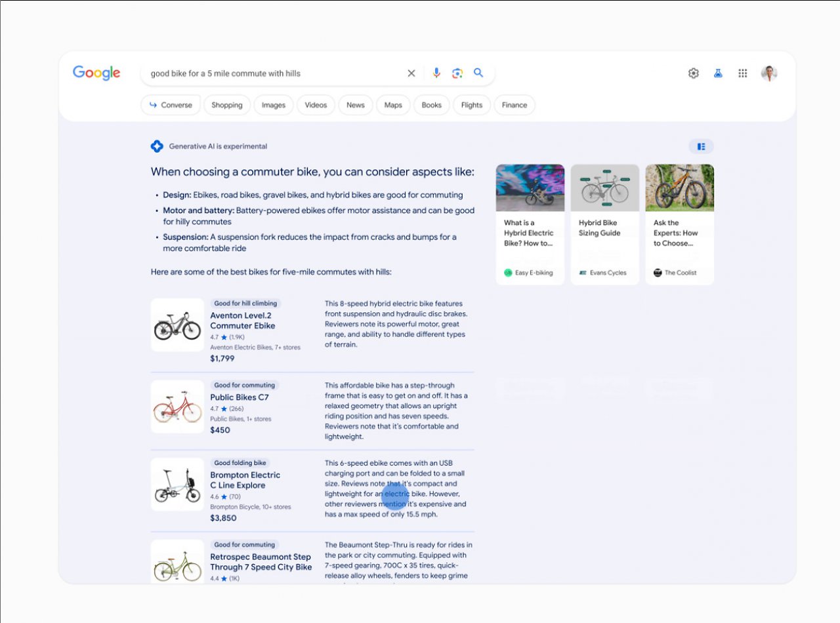Switch to the Shopping filter
The image size is (840, 623).
coord(227,105)
